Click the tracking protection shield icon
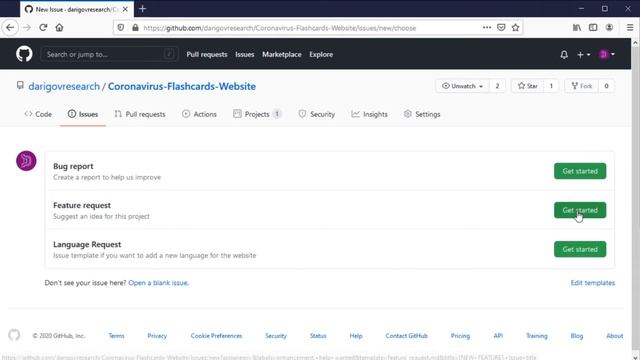Image resolution: width=640 pixels, height=360 pixels. click(121, 28)
